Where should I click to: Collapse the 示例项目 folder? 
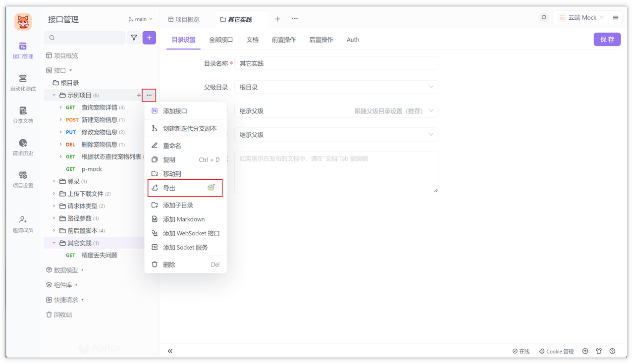(x=54, y=95)
